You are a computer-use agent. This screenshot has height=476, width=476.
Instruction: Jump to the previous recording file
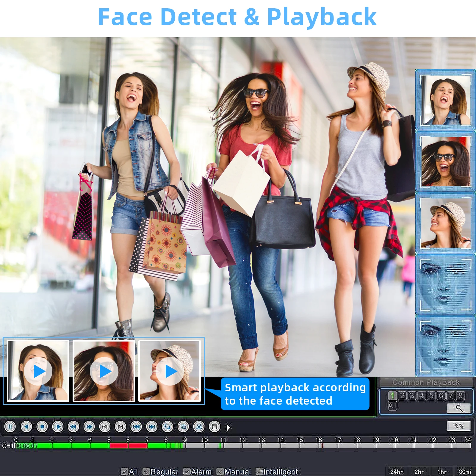click(136, 427)
